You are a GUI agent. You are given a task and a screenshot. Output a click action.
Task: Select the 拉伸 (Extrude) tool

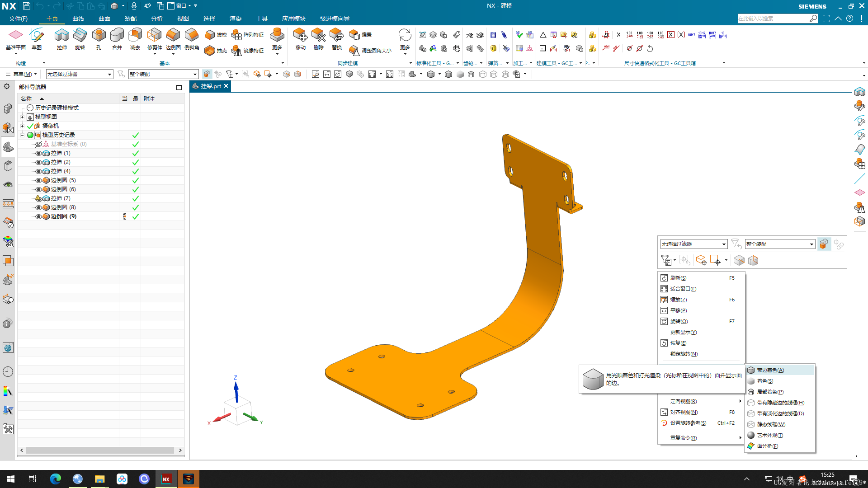[x=62, y=39]
